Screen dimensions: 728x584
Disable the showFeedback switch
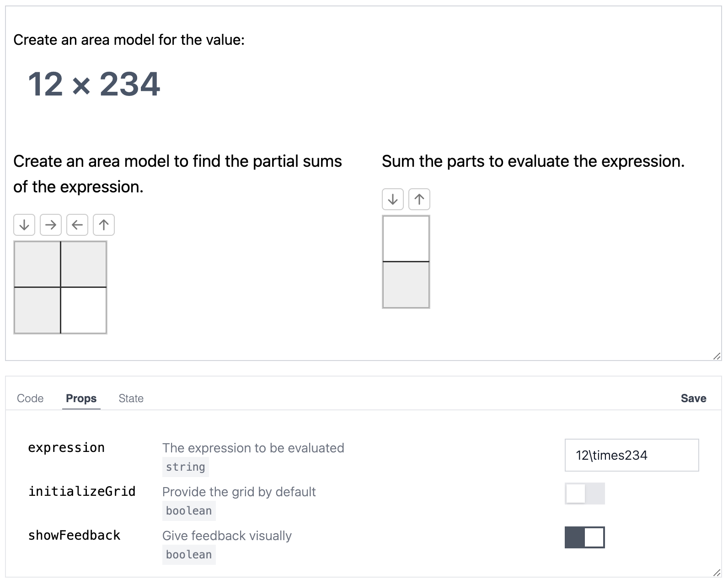(584, 537)
